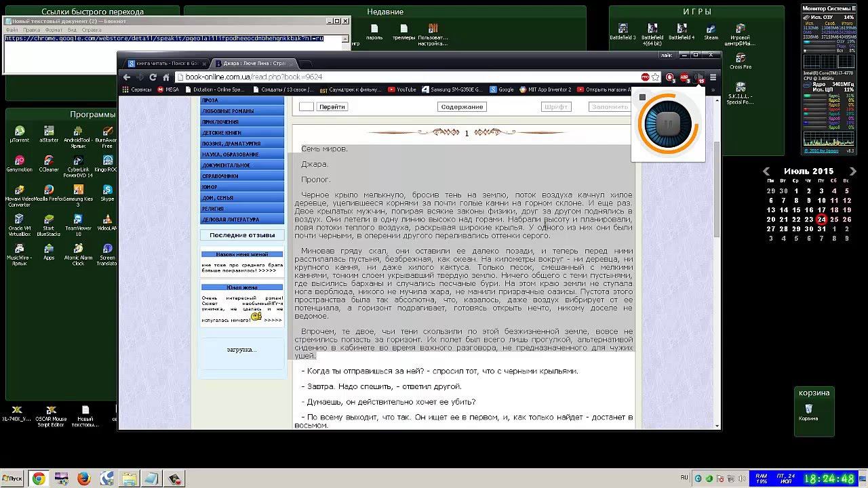Click the Chrome back arrow
The image size is (868, 488).
pyautogui.click(x=126, y=77)
